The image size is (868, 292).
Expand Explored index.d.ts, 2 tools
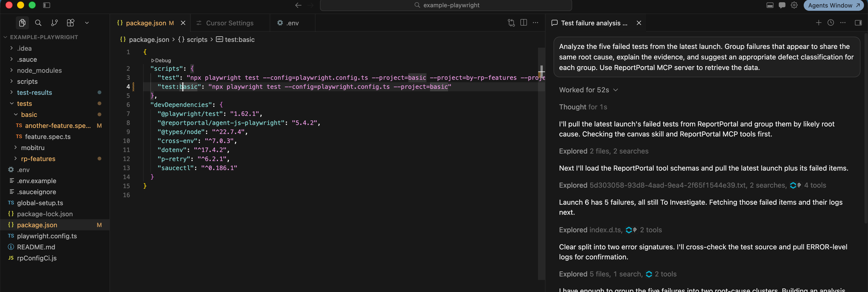click(x=610, y=230)
